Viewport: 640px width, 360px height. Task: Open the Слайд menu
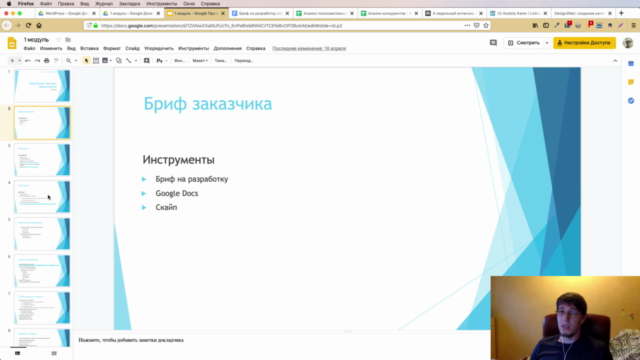132,48
